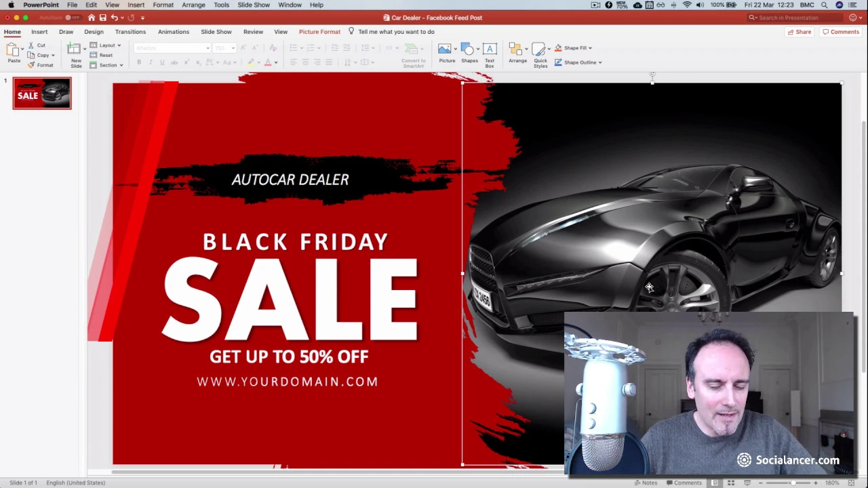Toggle the Notes pane
This screenshot has height=488, width=868.
pos(646,483)
